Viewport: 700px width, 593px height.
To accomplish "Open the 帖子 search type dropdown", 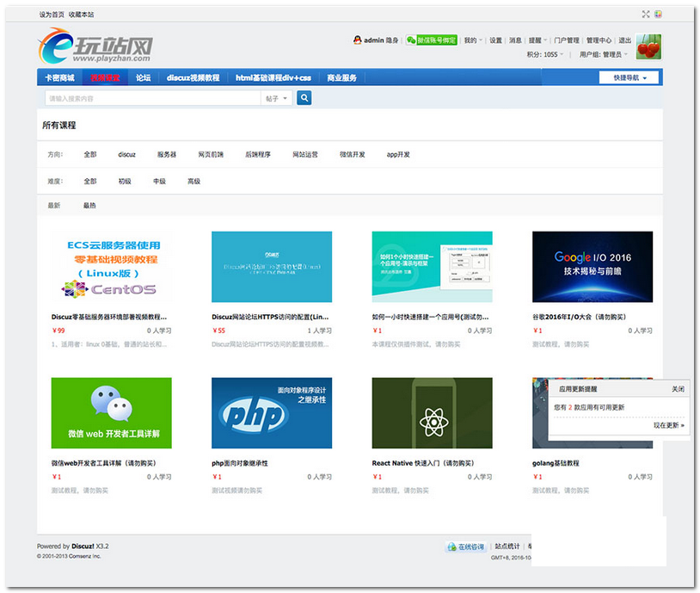I will [x=276, y=98].
